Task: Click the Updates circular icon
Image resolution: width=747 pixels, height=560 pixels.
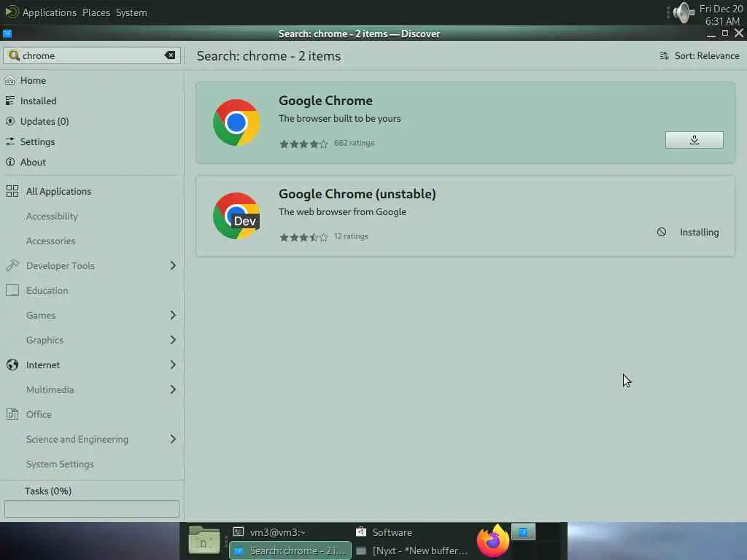Action: pos(10,121)
